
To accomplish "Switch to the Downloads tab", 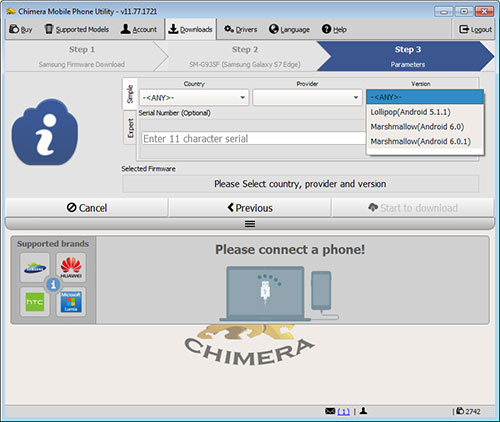I will click(x=190, y=29).
